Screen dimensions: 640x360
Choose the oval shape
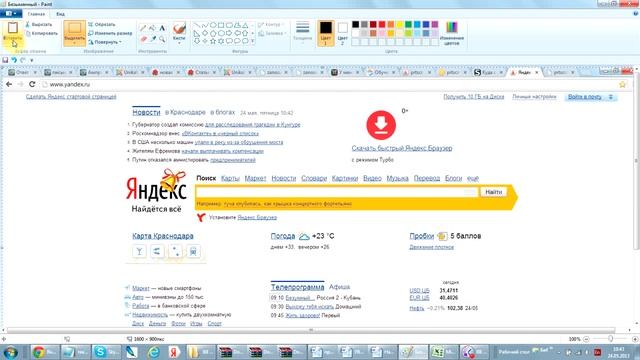213,25
